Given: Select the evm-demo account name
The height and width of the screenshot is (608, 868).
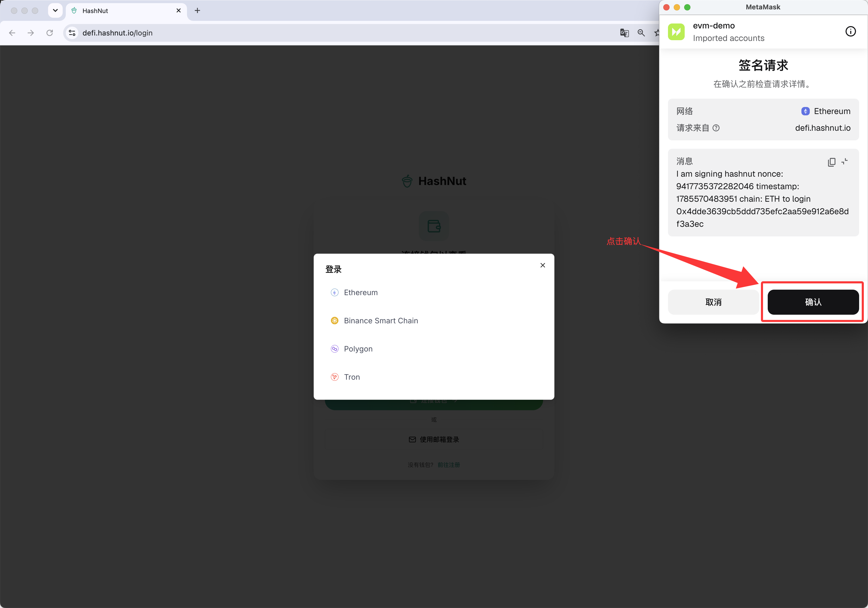Looking at the screenshot, I should [714, 26].
